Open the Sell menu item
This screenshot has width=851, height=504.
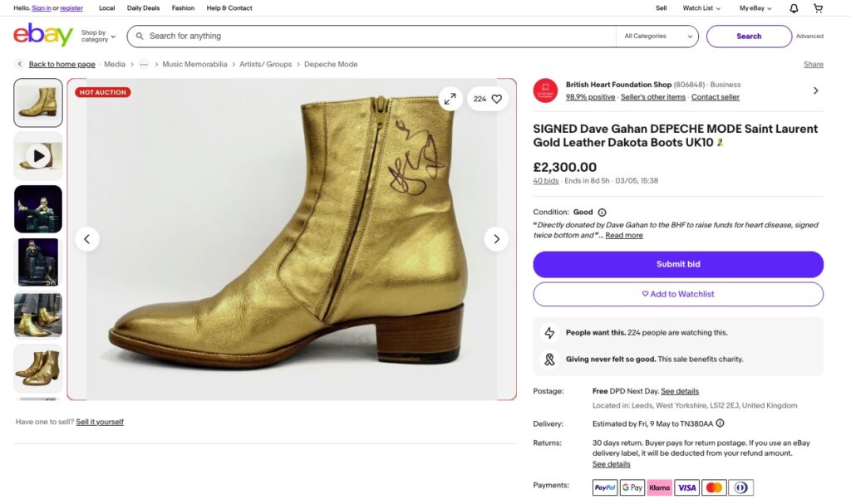point(661,8)
